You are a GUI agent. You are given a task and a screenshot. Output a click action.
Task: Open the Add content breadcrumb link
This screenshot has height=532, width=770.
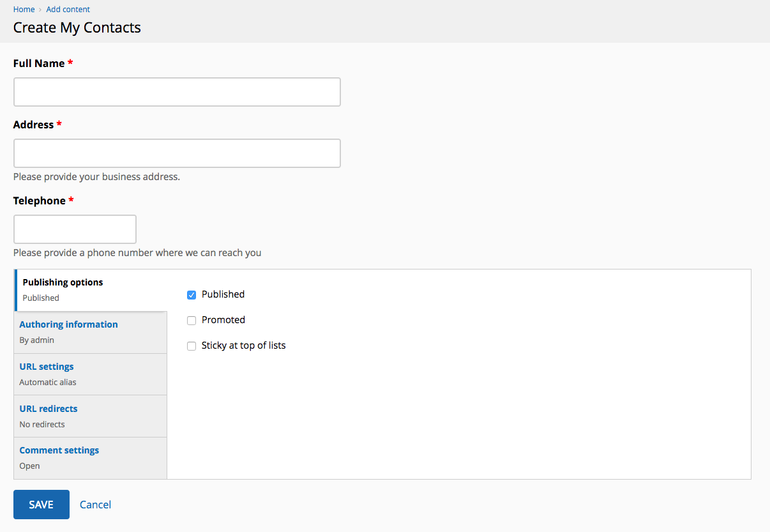68,10
